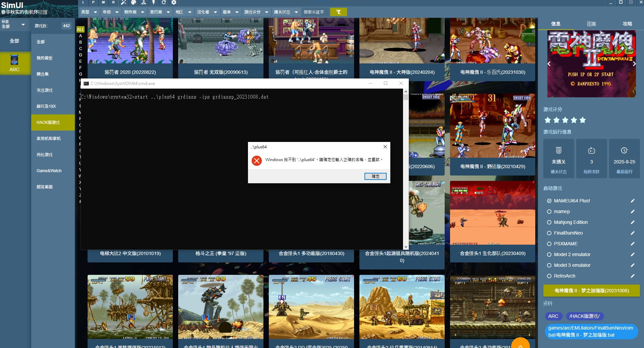This screenshot has height=348, width=644.
Task: Switch to the 攻略 tab
Action: pos(627,24)
